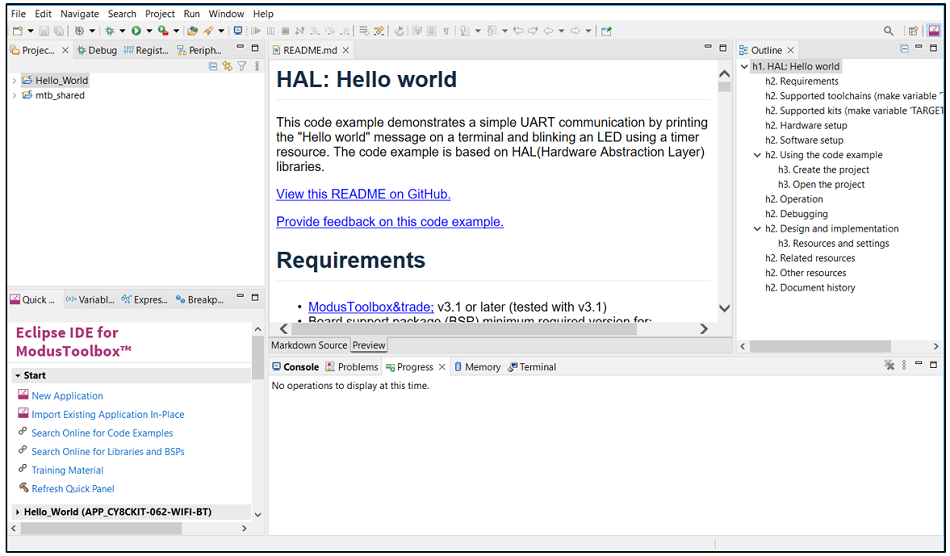This screenshot has width=950, height=556.
Task: Click the Console pin icon in bottom panel
Action: (x=889, y=365)
